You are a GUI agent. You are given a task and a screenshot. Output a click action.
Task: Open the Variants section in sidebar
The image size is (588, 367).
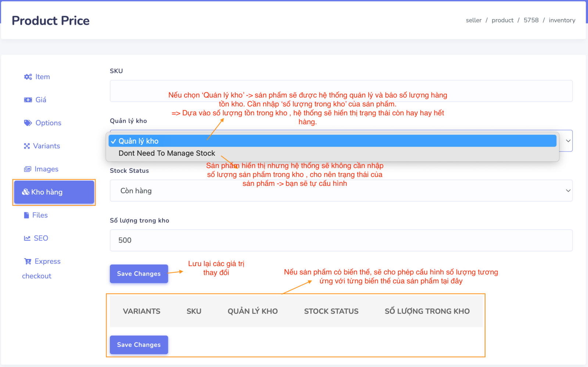click(46, 146)
